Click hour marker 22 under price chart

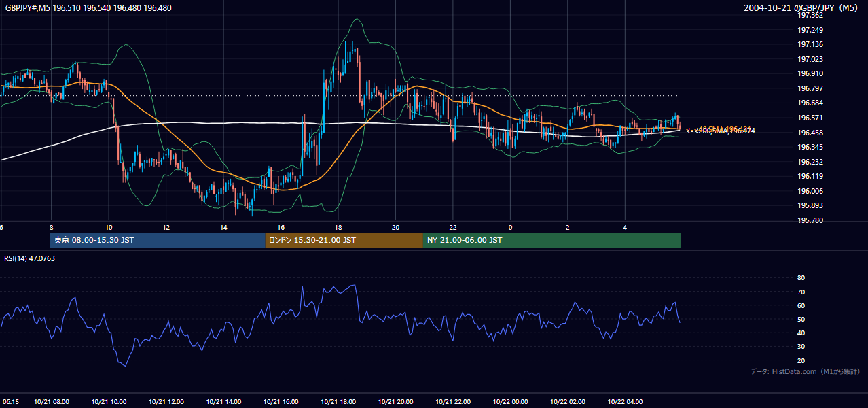453,227
